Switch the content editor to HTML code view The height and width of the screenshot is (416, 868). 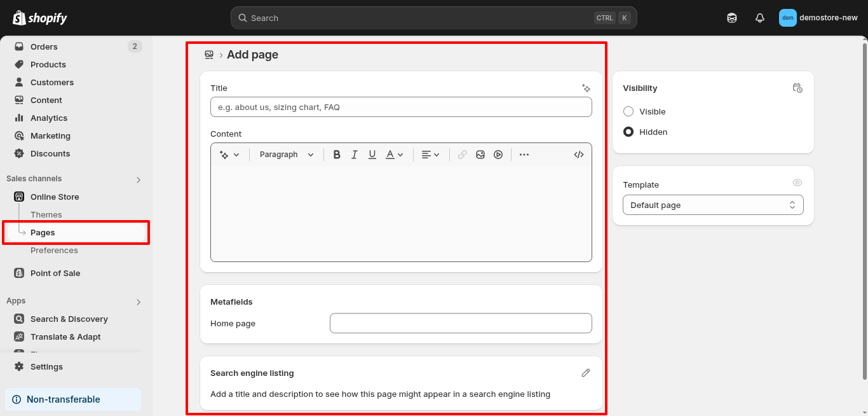(578, 154)
